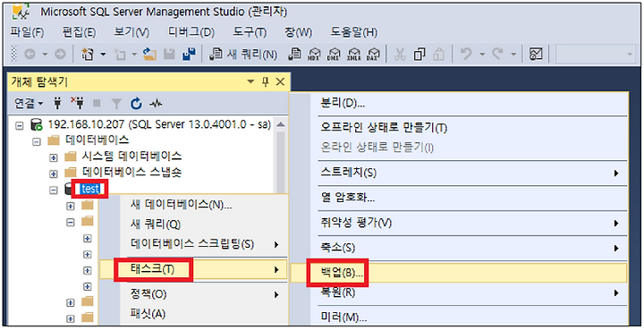The width and height of the screenshot is (644, 330).
Task: Click the Filter funnel icon
Action: (x=116, y=104)
